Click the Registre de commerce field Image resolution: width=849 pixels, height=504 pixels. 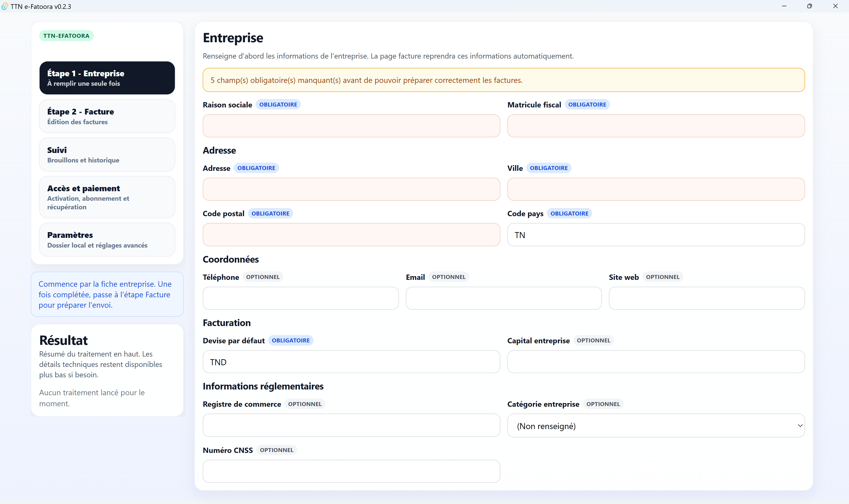351,425
